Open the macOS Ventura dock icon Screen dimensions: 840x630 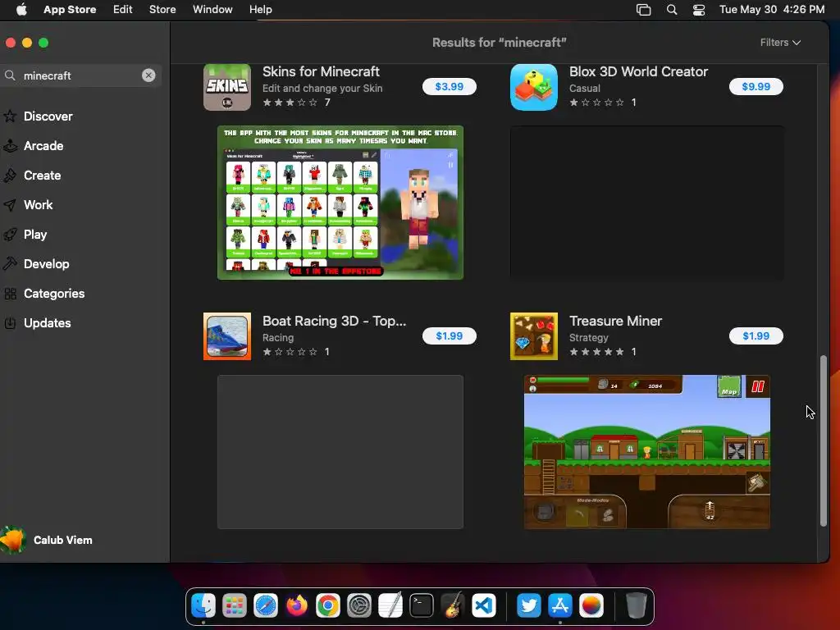[x=591, y=606]
